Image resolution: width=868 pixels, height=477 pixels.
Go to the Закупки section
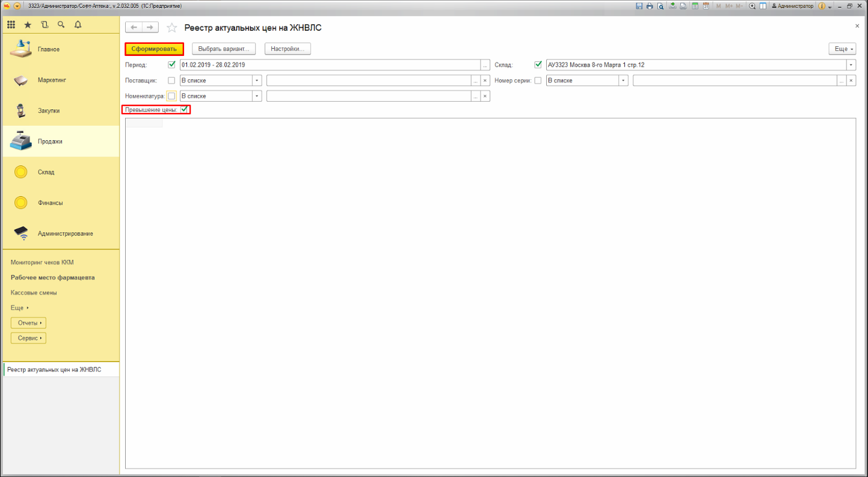(x=49, y=111)
